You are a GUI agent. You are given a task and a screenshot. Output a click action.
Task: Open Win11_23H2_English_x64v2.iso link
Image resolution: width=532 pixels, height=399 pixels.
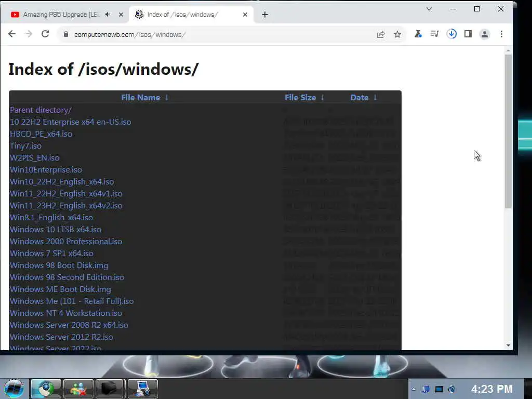click(x=66, y=206)
